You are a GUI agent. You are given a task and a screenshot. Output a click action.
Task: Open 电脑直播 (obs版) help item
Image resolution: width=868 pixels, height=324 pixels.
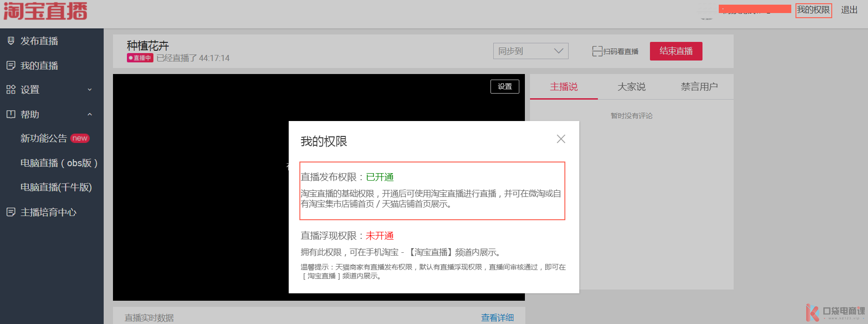pyautogui.click(x=59, y=163)
